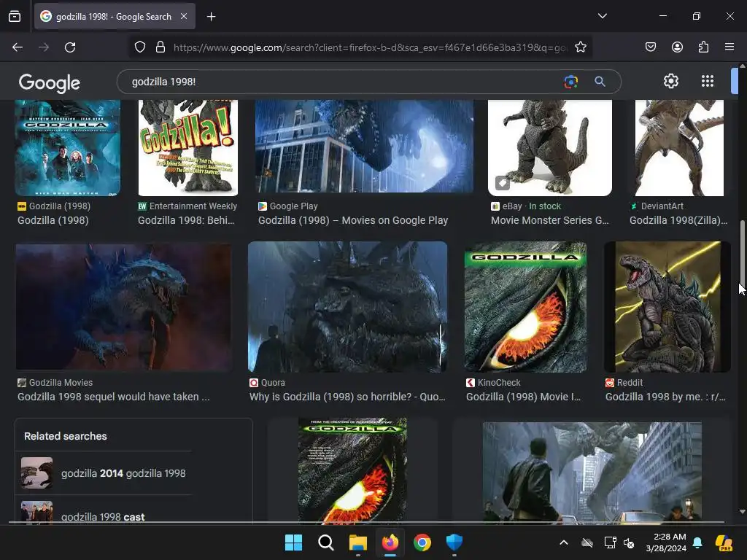Open the Google apps grid
Image resolution: width=747 pixels, height=560 pixels.
(708, 82)
